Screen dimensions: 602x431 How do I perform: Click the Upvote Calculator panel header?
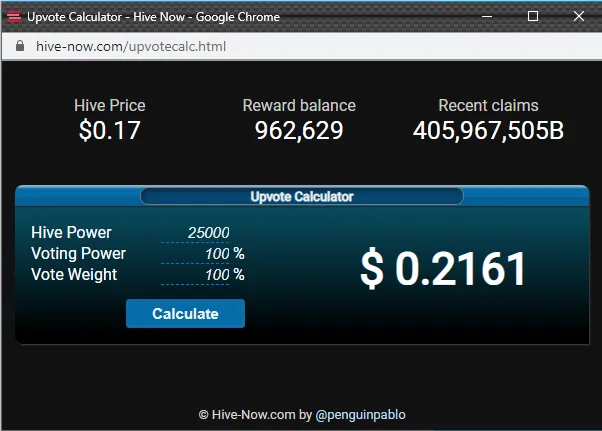click(x=302, y=197)
